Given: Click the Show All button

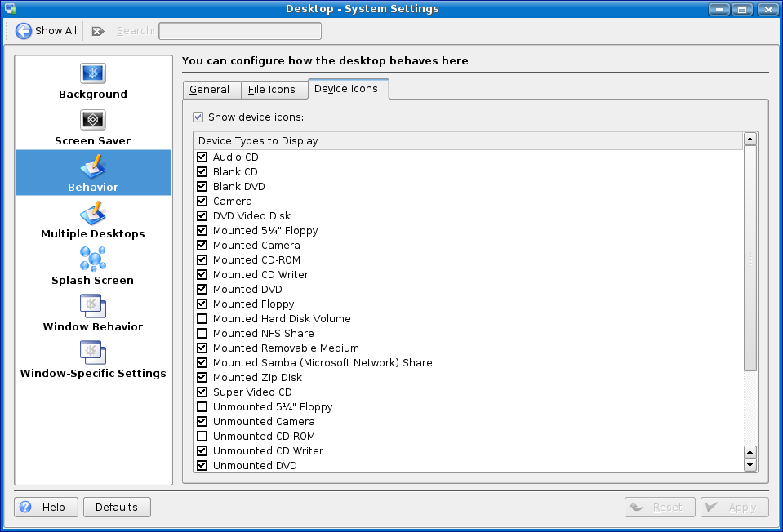Looking at the screenshot, I should [x=47, y=31].
